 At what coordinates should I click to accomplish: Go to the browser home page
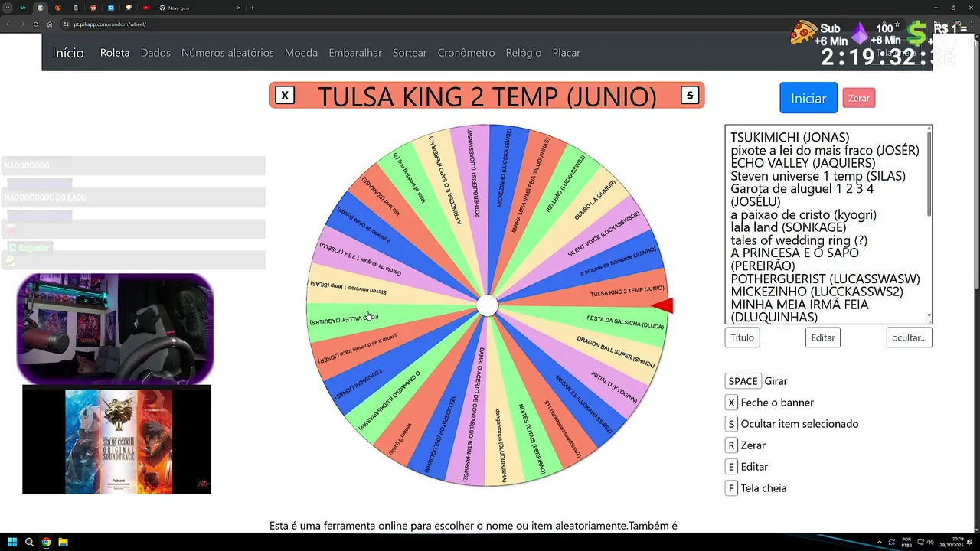50,24
